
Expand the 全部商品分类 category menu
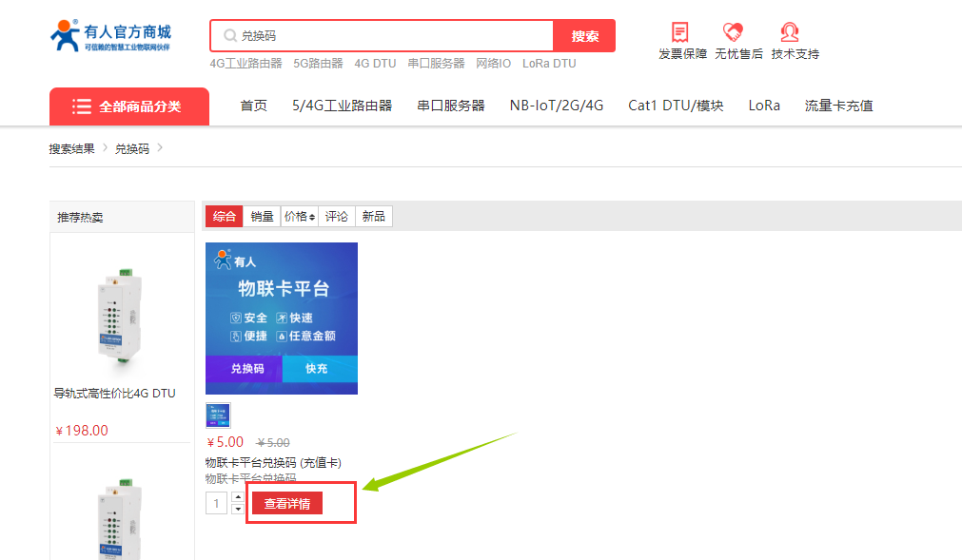coord(129,106)
